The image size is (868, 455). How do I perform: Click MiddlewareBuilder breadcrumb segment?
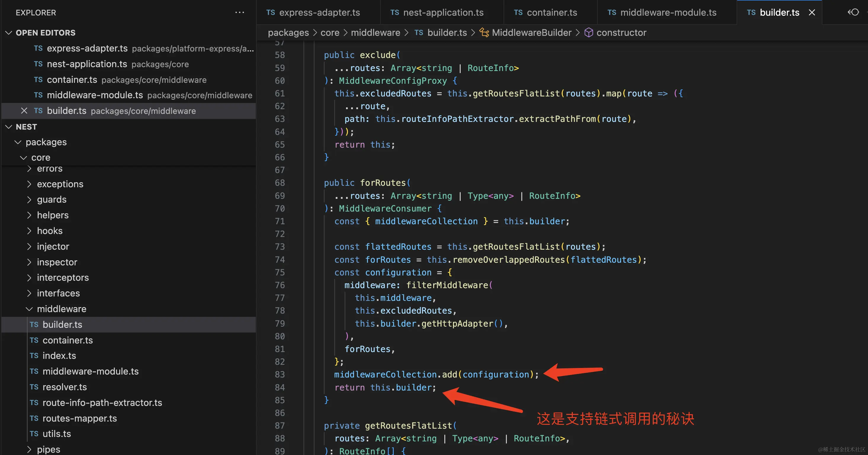pos(531,33)
